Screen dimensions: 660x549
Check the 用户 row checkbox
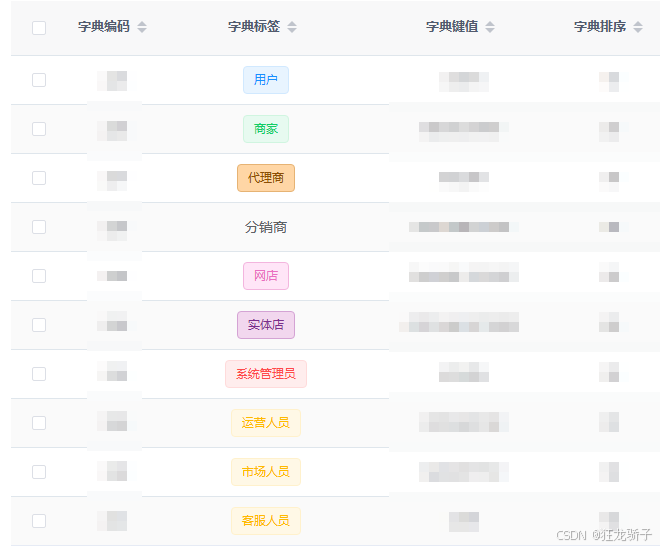point(39,80)
